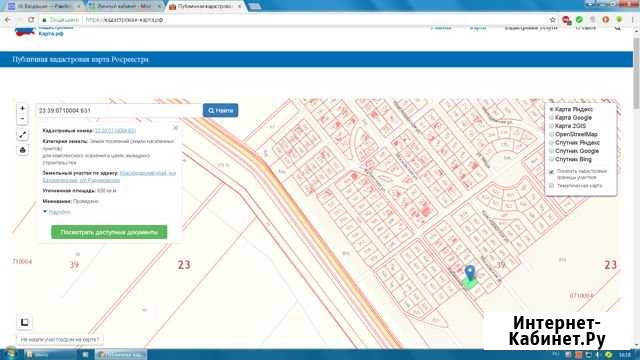This screenshot has height=360, width=640.
Task: Select OpenStreetMap base layer
Action: click(x=551, y=134)
